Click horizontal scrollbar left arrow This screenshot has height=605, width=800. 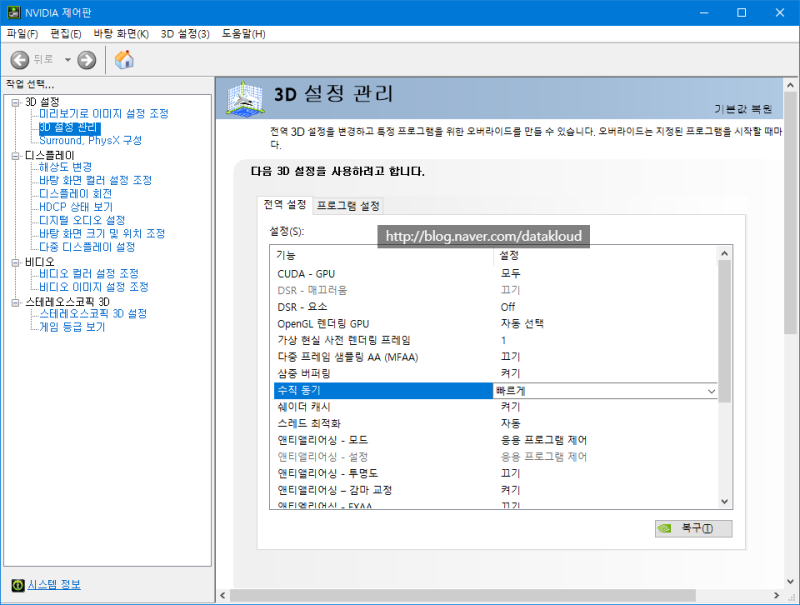[x=222, y=595]
